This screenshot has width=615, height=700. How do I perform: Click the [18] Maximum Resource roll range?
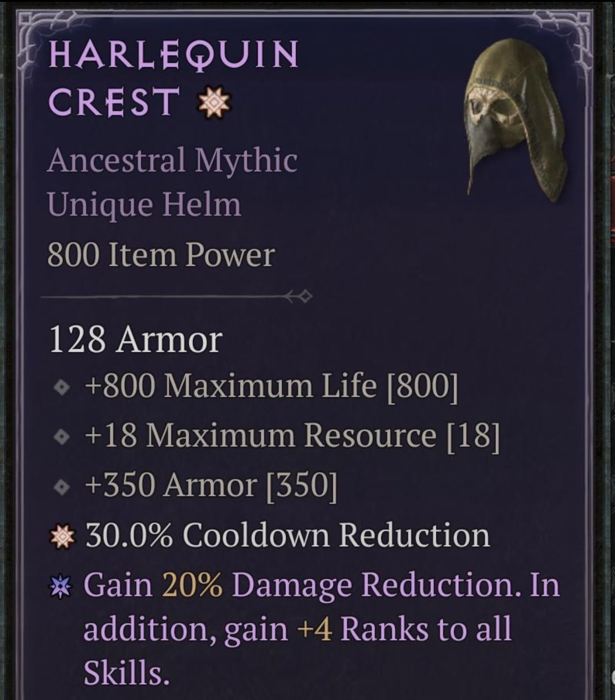(473, 436)
